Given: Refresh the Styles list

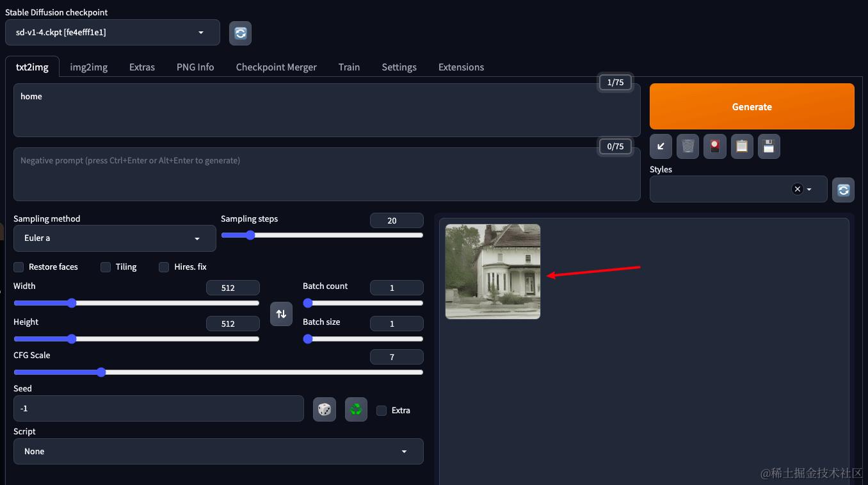Looking at the screenshot, I should point(843,190).
